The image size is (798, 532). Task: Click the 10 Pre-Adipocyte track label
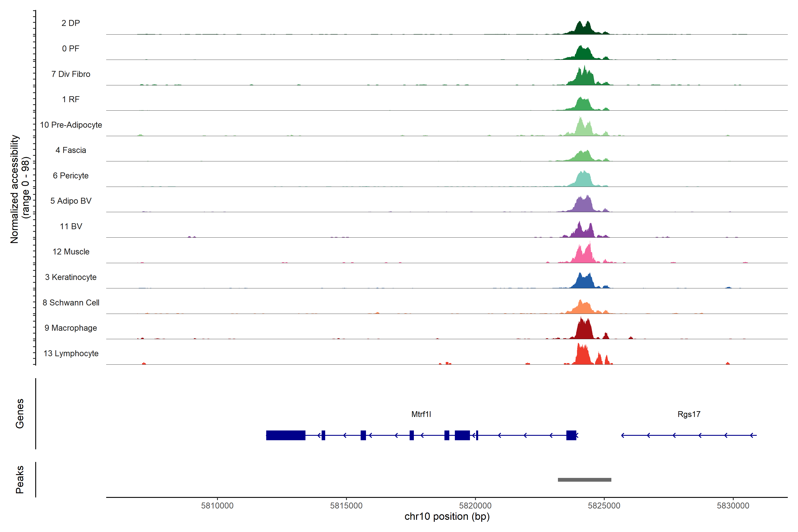[71, 125]
